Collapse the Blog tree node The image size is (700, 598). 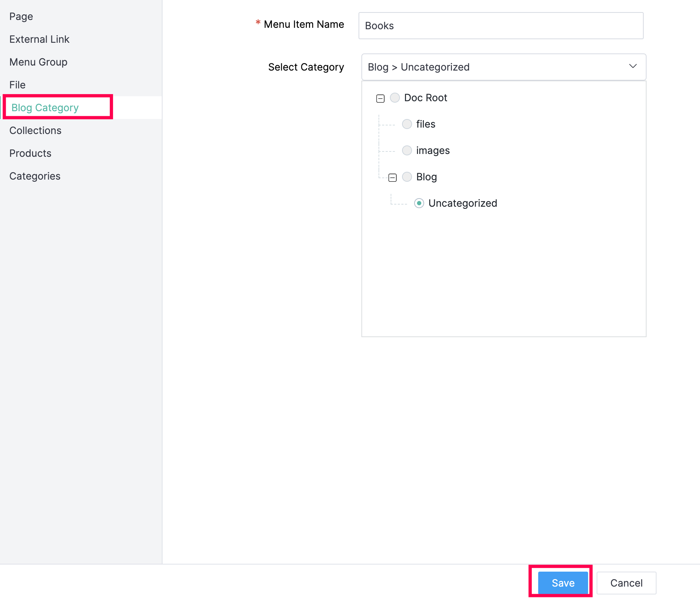392,177
